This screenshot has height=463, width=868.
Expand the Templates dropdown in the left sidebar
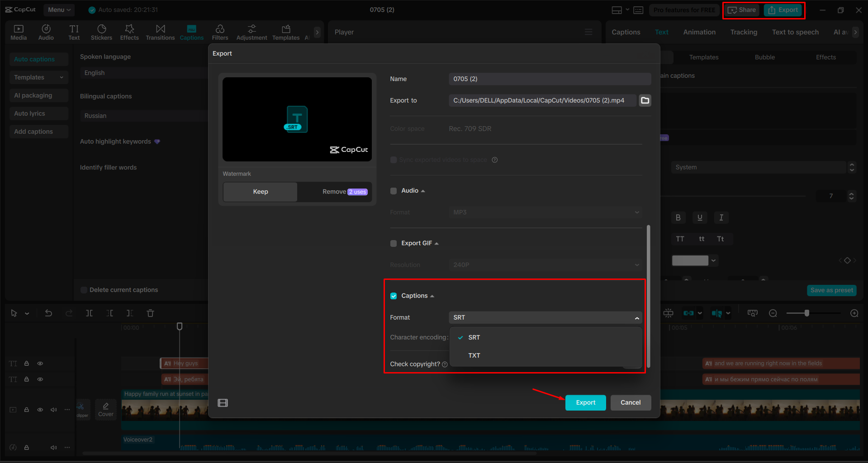click(38, 77)
